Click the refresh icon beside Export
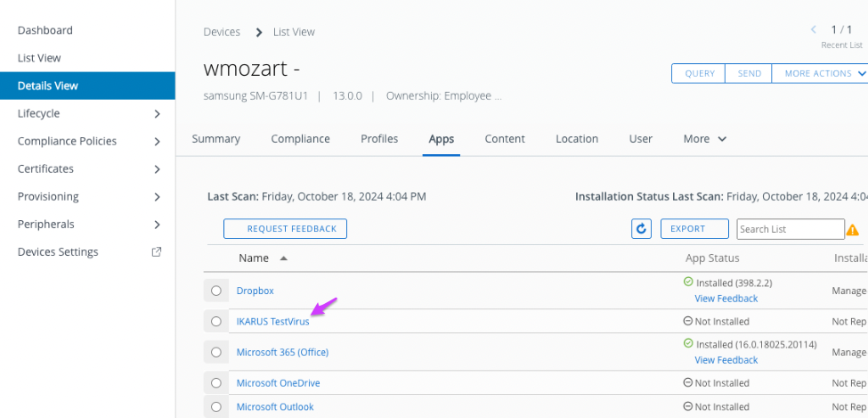 641,229
